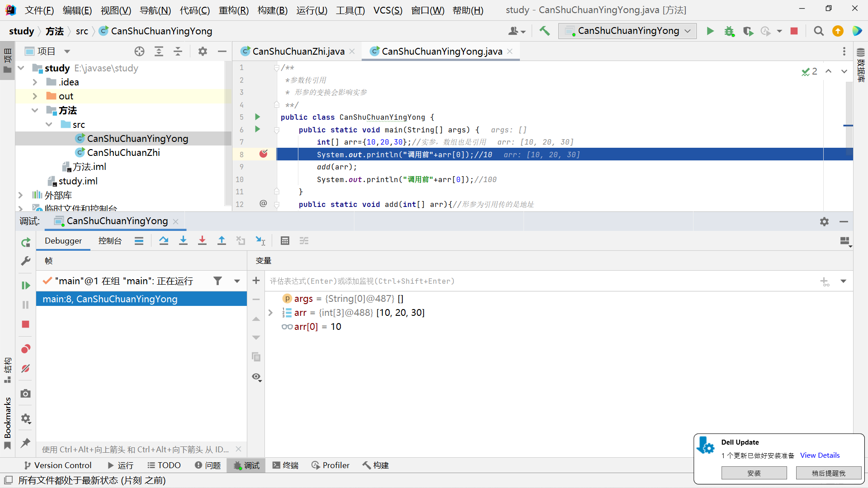The height and width of the screenshot is (488, 868).
Task: Open View Breakpoints red circles icon
Action: point(26,349)
